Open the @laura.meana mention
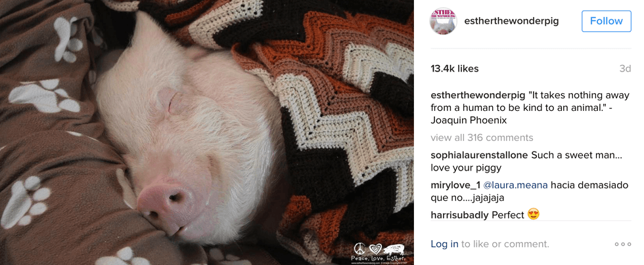The image size is (644, 265). pyautogui.click(x=514, y=185)
